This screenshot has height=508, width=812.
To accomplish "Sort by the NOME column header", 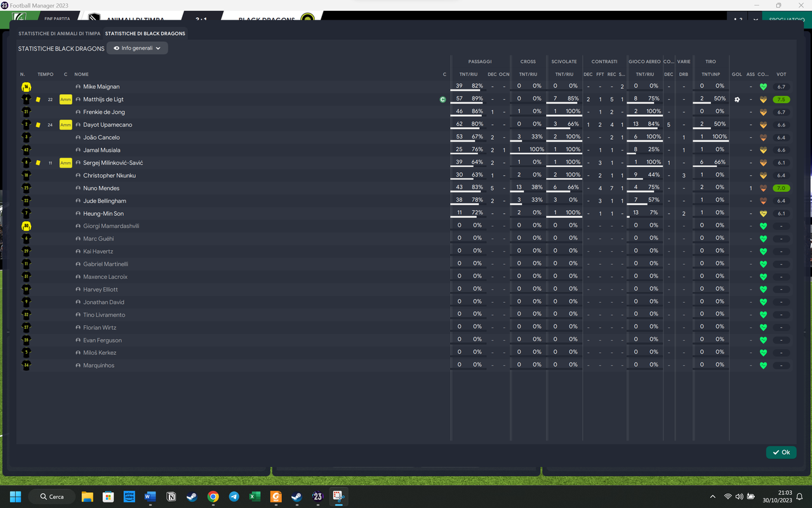I will point(81,74).
